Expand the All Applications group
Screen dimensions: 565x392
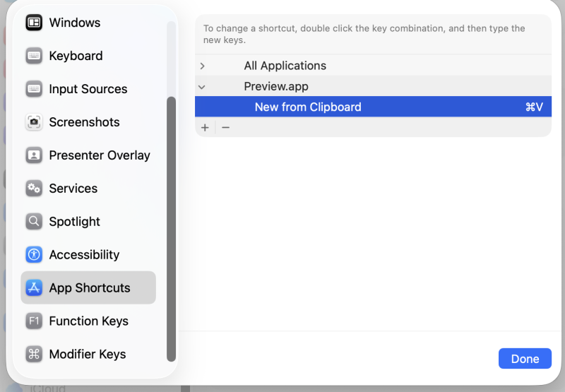point(203,66)
